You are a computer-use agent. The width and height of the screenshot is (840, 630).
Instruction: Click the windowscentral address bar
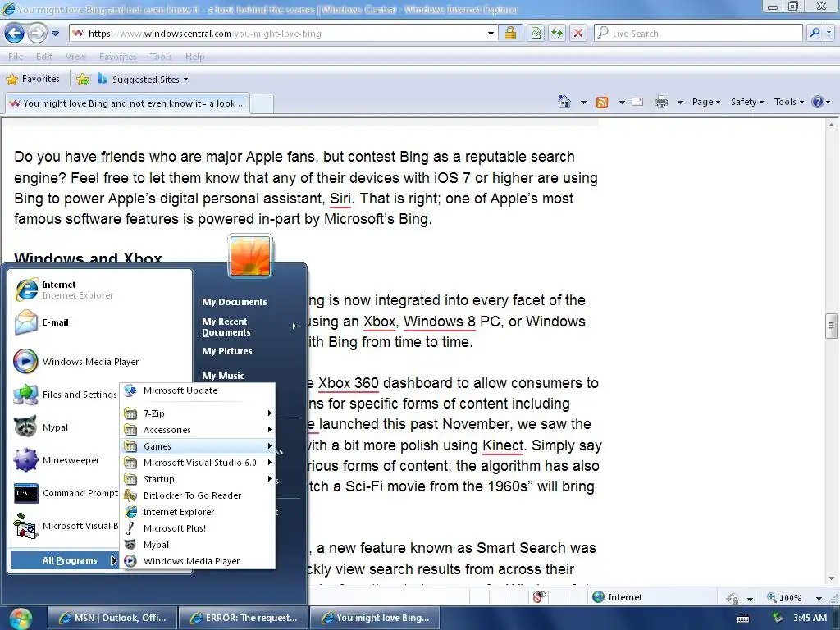[283, 33]
